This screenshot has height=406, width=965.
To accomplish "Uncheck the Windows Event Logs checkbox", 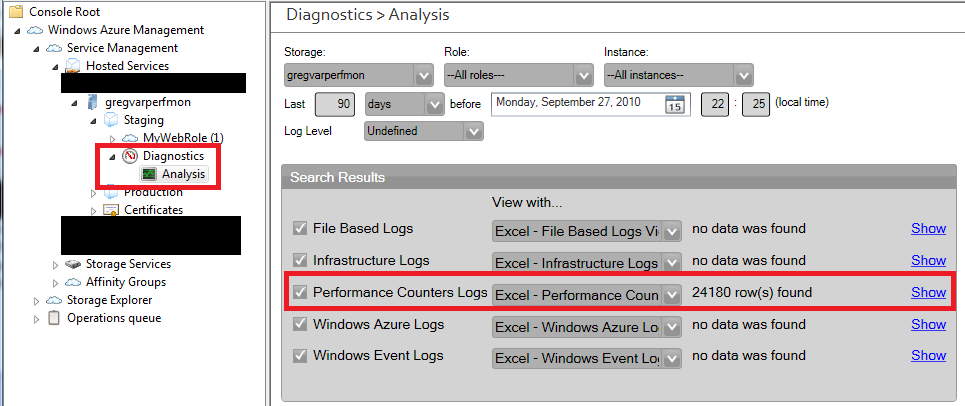I will click(x=300, y=356).
